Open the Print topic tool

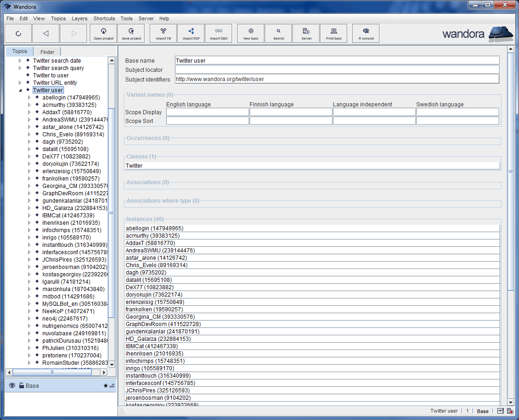(x=333, y=33)
